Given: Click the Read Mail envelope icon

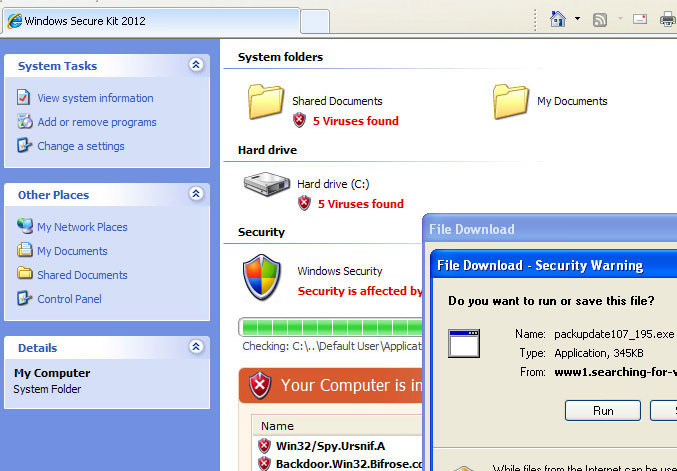Looking at the screenshot, I should [x=640, y=19].
